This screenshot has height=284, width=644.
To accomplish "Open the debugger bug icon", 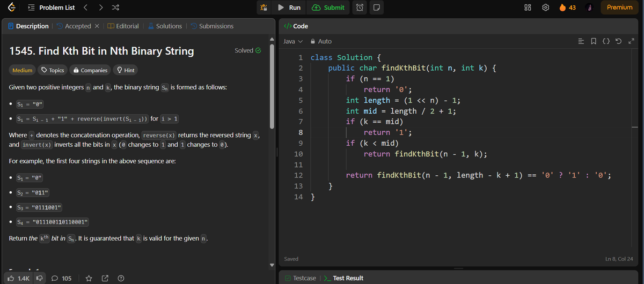I will (x=264, y=8).
